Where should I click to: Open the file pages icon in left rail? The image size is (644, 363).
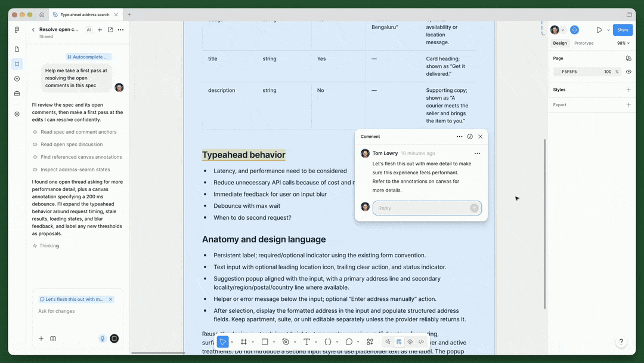coord(17,50)
